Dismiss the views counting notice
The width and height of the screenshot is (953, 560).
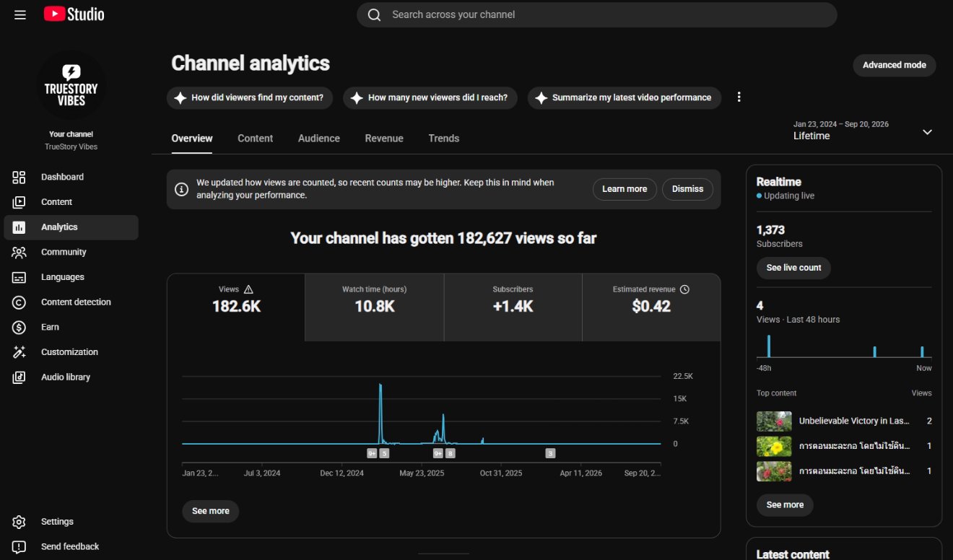(687, 189)
